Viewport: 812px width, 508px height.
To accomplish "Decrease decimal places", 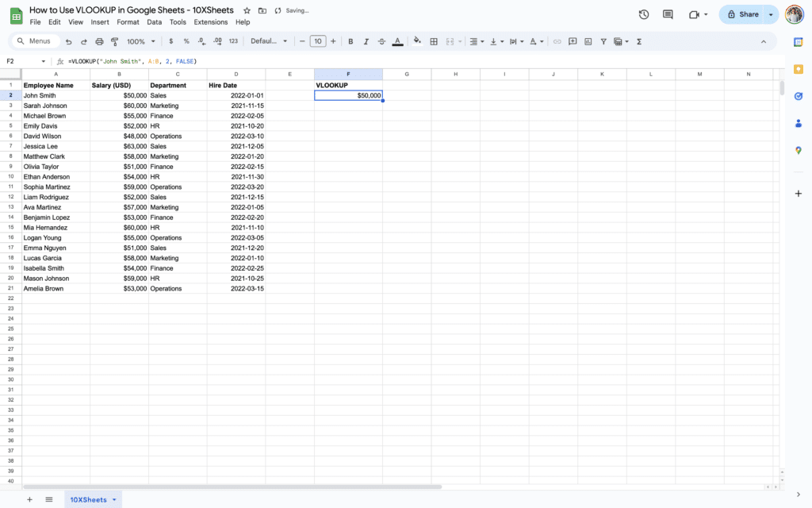I will [x=201, y=41].
